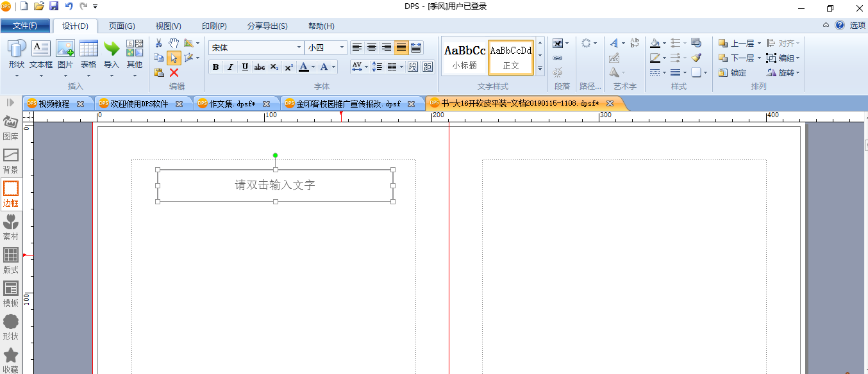Toggle justified text alignment
868x374 pixels.
[401, 47]
